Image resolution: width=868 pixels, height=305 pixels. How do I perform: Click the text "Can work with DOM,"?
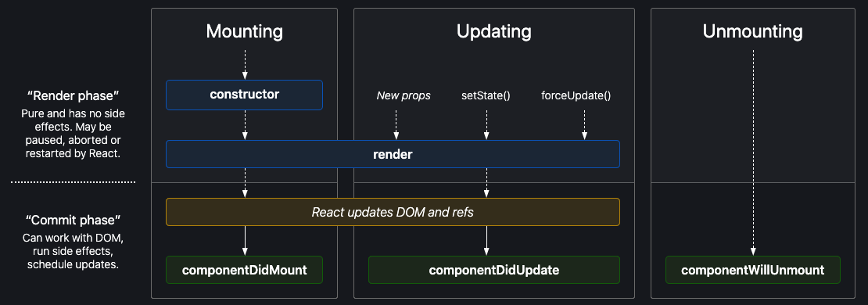click(x=73, y=238)
